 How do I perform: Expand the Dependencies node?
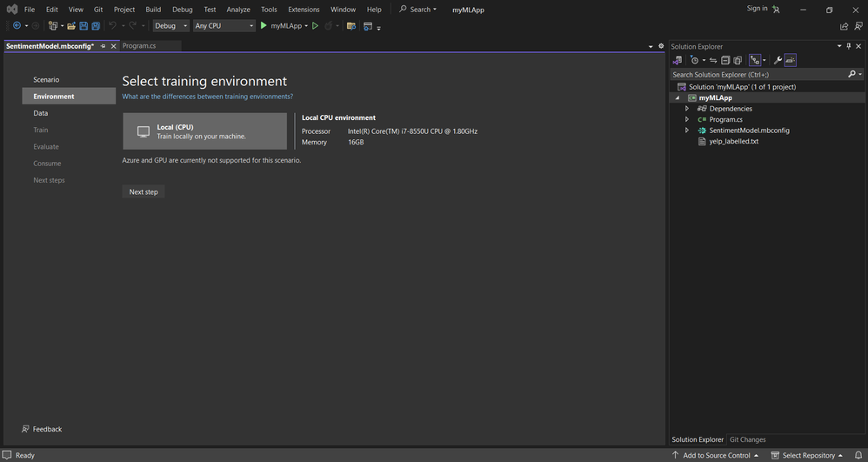point(687,109)
